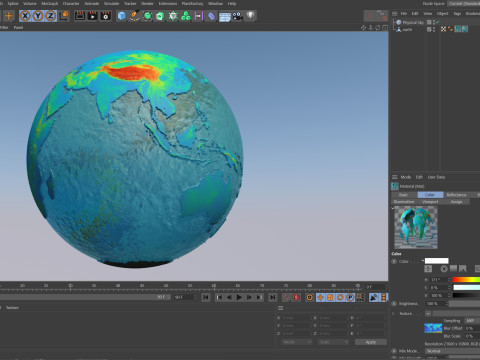The height and width of the screenshot is (360, 480).
Task: Open the viewport Panel menu
Action: (18, 27)
